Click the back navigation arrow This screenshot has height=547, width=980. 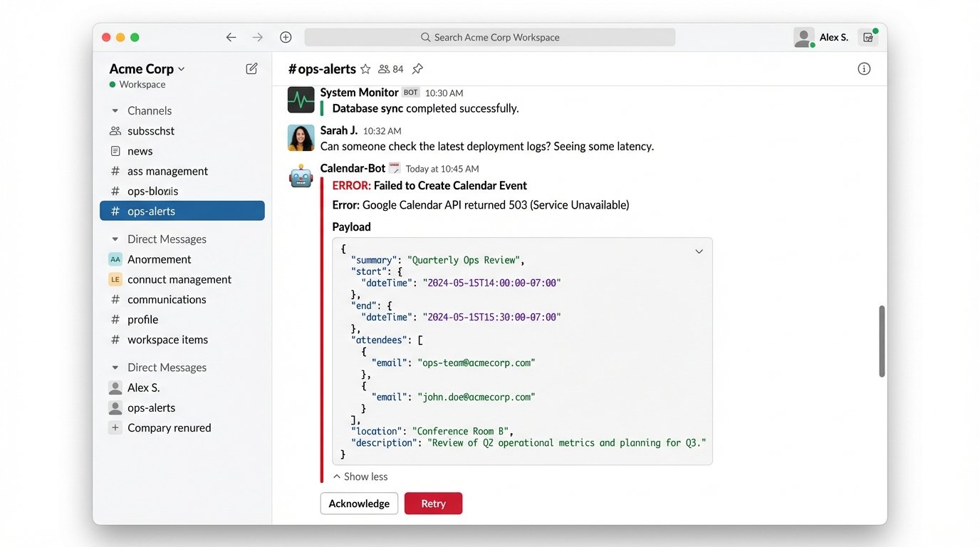point(231,36)
